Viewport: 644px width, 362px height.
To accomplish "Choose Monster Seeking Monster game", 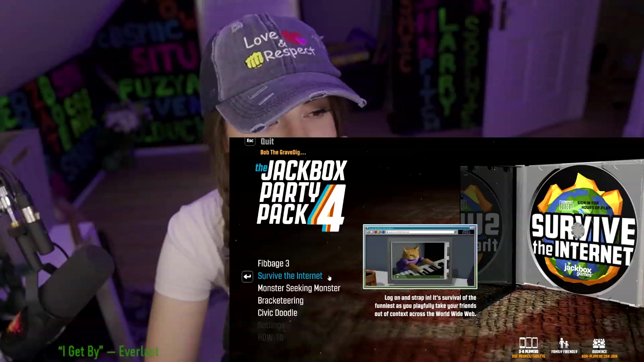I will [x=299, y=288].
